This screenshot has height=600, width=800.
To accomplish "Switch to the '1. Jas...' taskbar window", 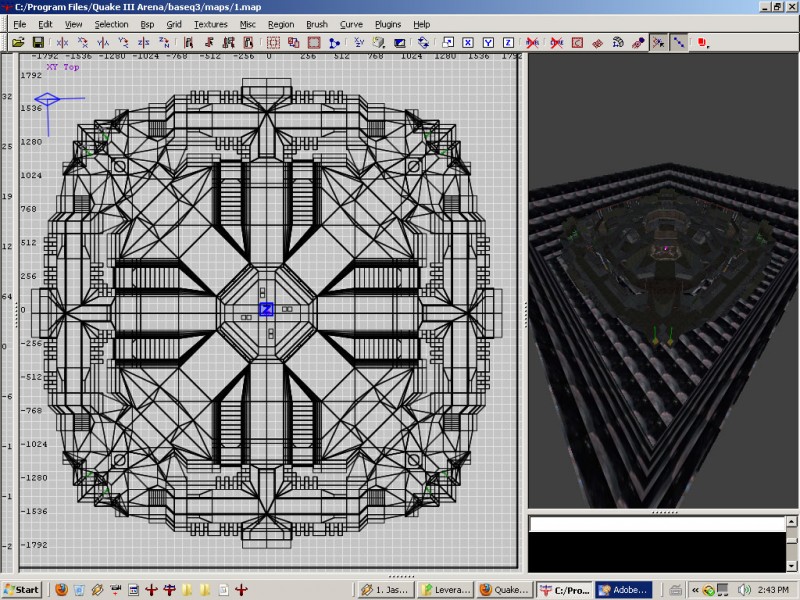I will [x=386, y=590].
